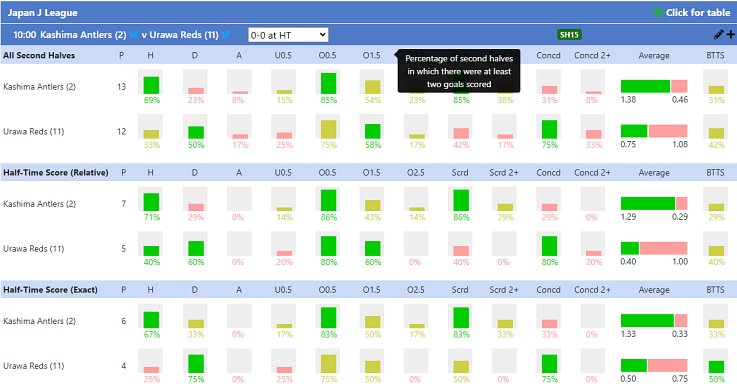Click the 1.29 average value

tap(628, 217)
